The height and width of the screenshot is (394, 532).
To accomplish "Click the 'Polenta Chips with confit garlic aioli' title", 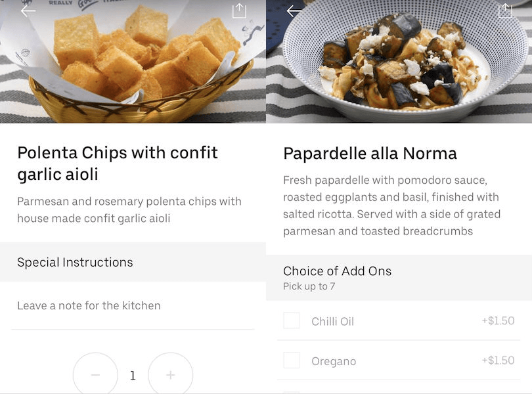I will pos(118,164).
